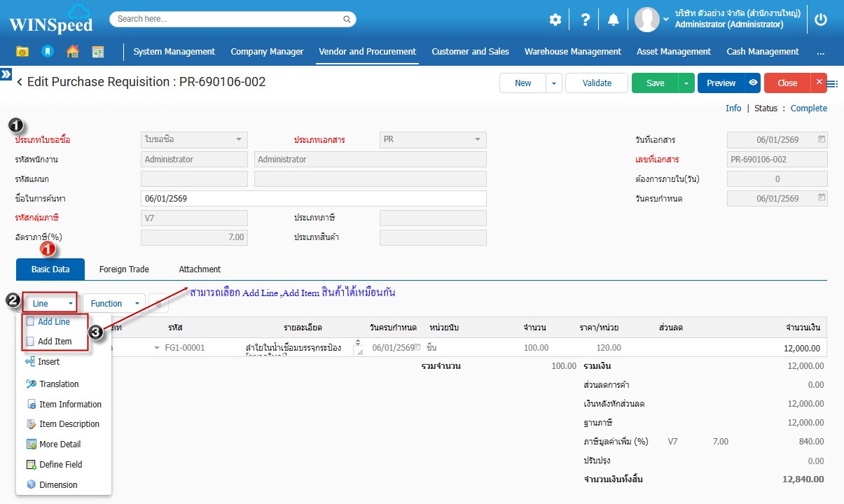The width and height of the screenshot is (844, 504).
Task: Open the recent history folder icon
Action: click(x=22, y=52)
